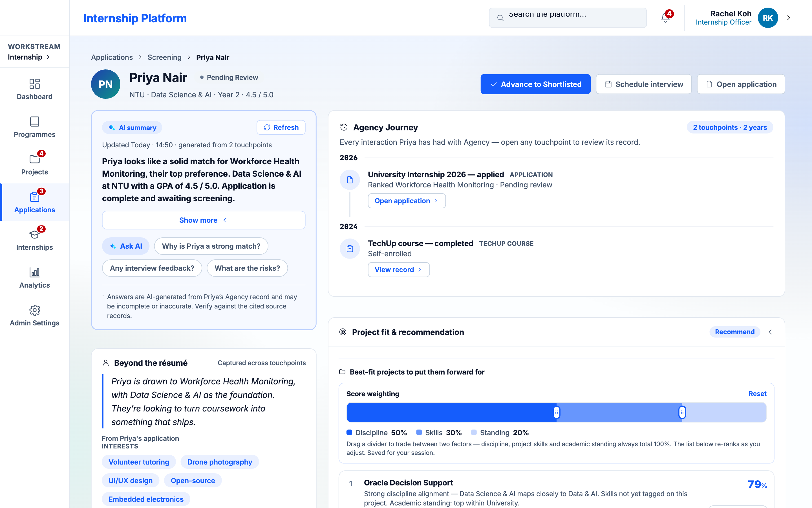The height and width of the screenshot is (508, 812).
Task: Open Projects folder icon in sidebar
Action: tap(35, 159)
